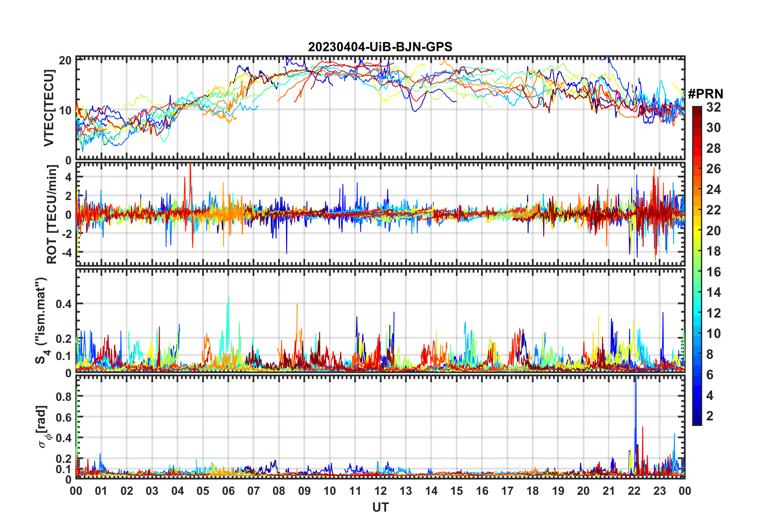Click colorbar tick label 30
This screenshot has width=761, height=532.
(713, 128)
